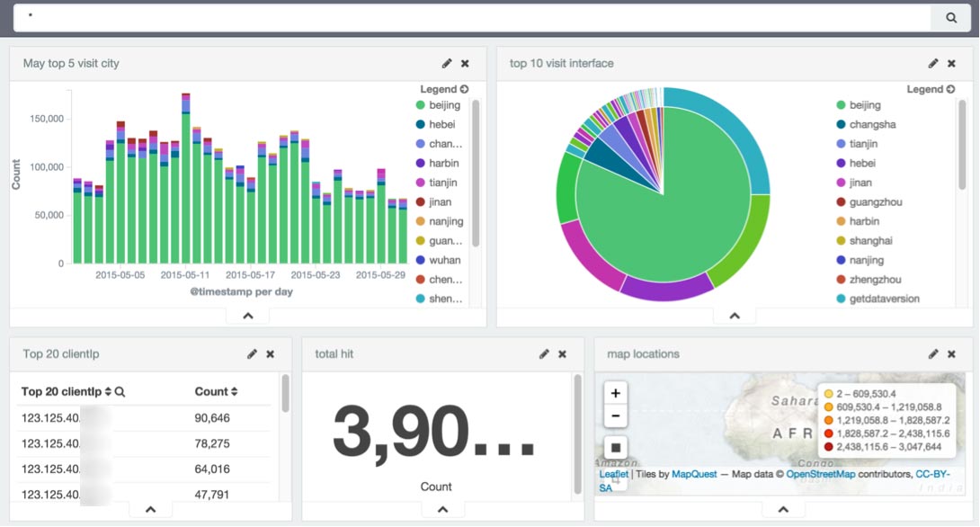This screenshot has height=527, width=980.
Task: Open the MapQuest tiles link
Action: pos(694,474)
